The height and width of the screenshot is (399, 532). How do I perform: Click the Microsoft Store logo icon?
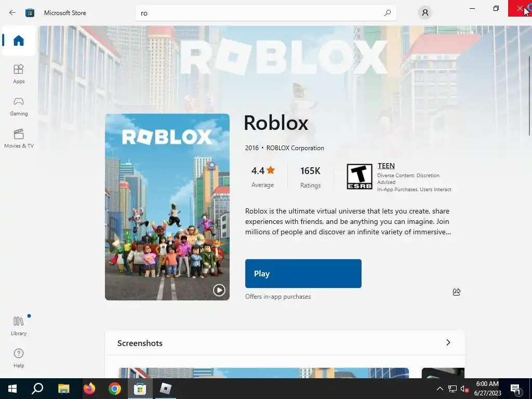[x=30, y=13]
